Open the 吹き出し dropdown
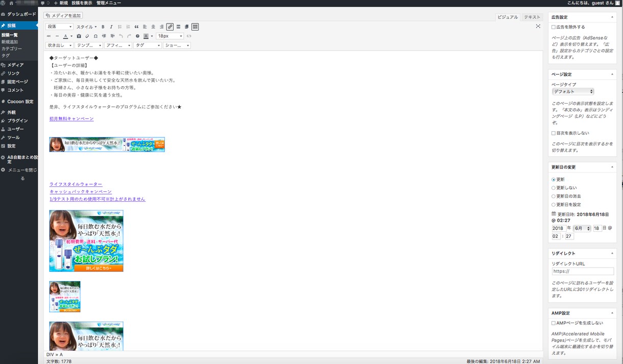Image resolution: width=623 pixels, height=364 pixels. 59,45
